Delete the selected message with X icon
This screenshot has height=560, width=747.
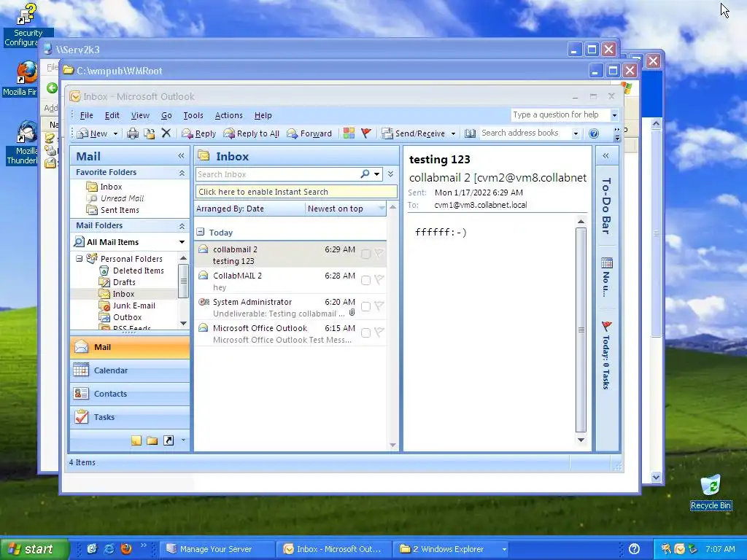(166, 133)
